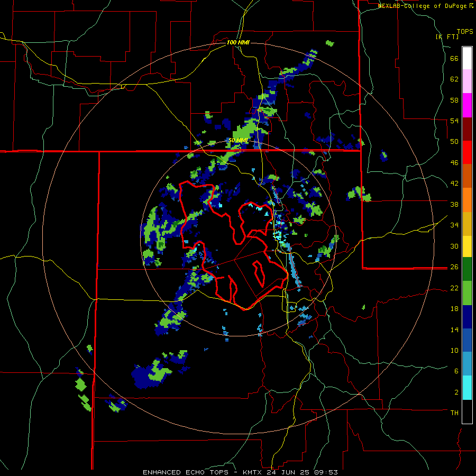Image resolution: width=476 pixels, height=476 pixels.
Task: Click the 30 legend value
Action: coord(454,246)
